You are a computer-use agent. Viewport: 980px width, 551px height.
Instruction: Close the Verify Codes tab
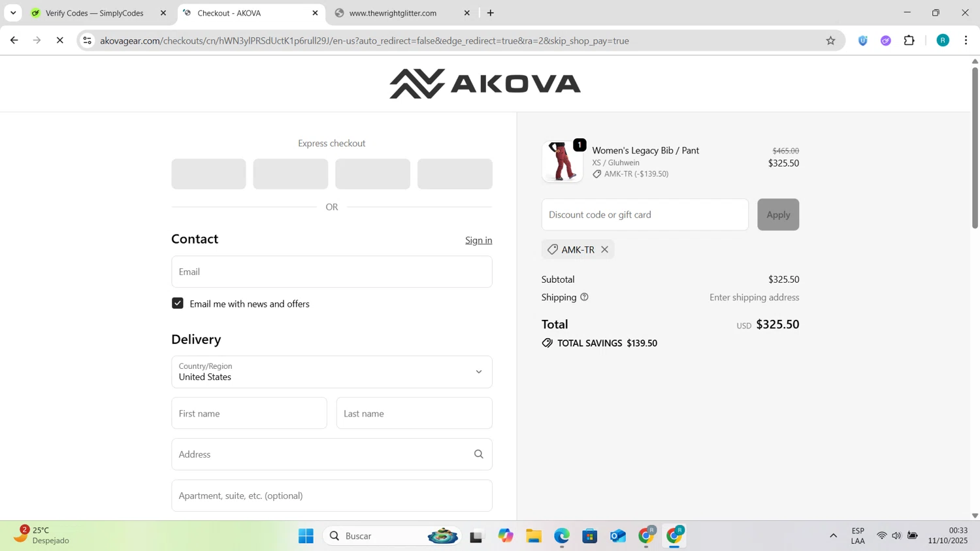(x=163, y=13)
